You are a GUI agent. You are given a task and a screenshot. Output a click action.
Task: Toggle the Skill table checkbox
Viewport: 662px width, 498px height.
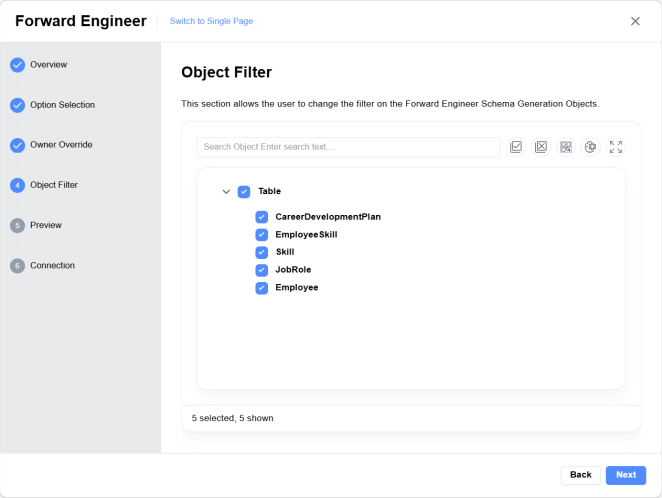(262, 252)
